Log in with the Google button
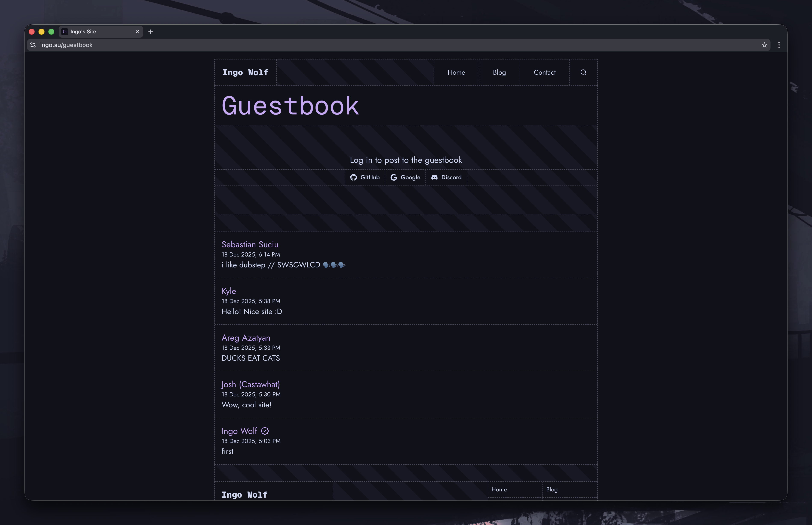812x525 pixels. click(405, 177)
